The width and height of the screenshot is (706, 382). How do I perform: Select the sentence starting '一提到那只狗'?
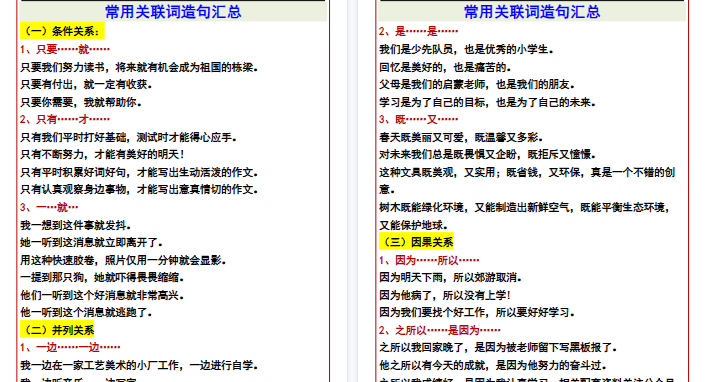pos(102,277)
